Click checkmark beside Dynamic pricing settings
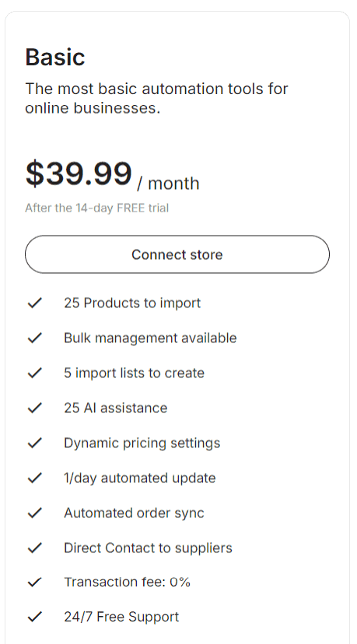357x644 pixels. pyautogui.click(x=35, y=443)
